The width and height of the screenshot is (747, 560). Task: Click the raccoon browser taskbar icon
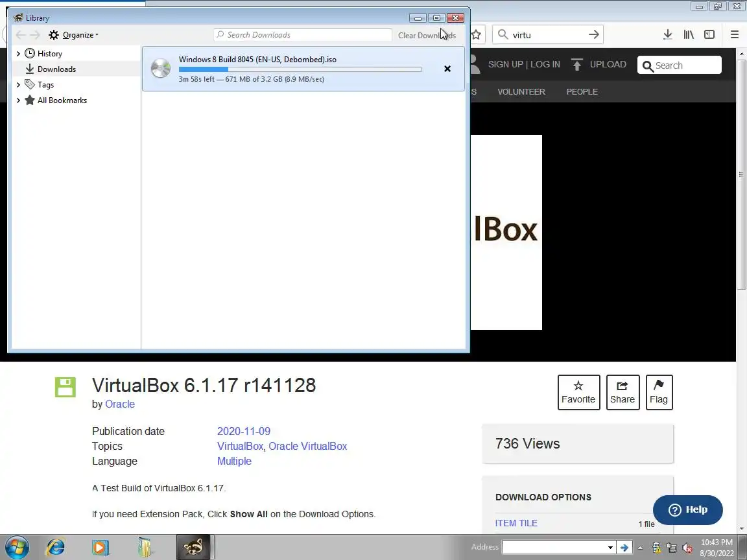click(x=193, y=547)
